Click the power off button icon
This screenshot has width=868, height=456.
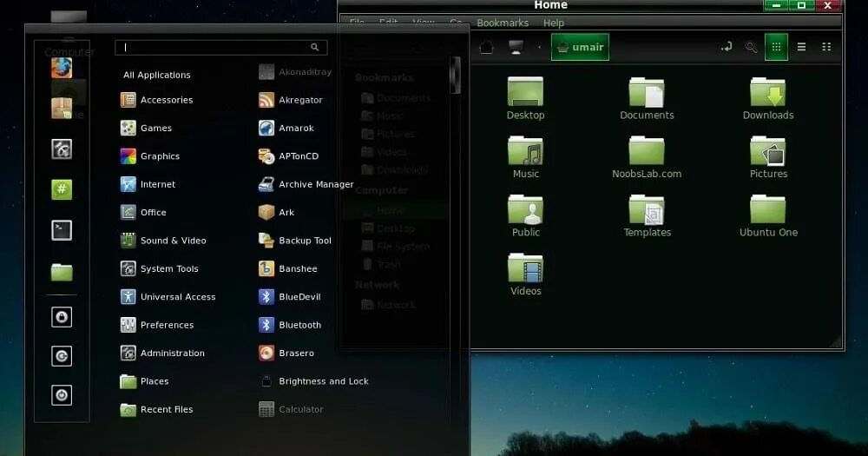coord(62,395)
